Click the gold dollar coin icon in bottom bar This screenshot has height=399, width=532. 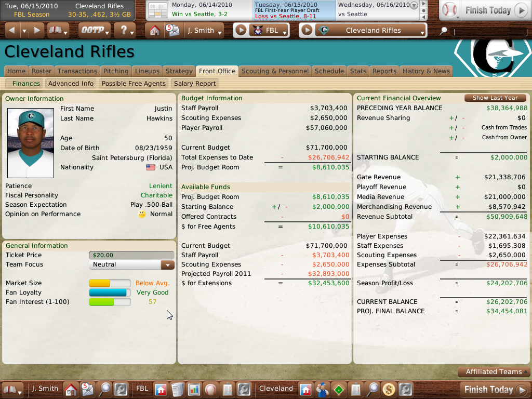click(x=388, y=389)
